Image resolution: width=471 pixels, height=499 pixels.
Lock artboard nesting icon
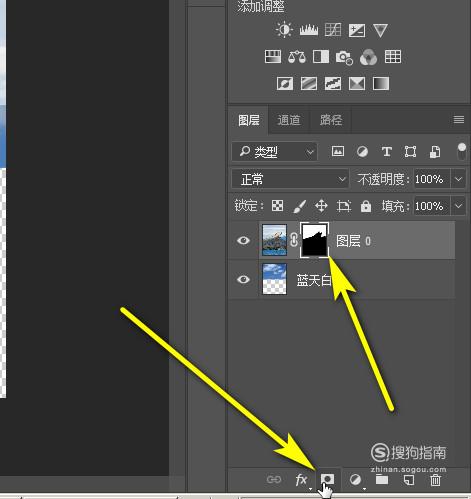pos(344,206)
